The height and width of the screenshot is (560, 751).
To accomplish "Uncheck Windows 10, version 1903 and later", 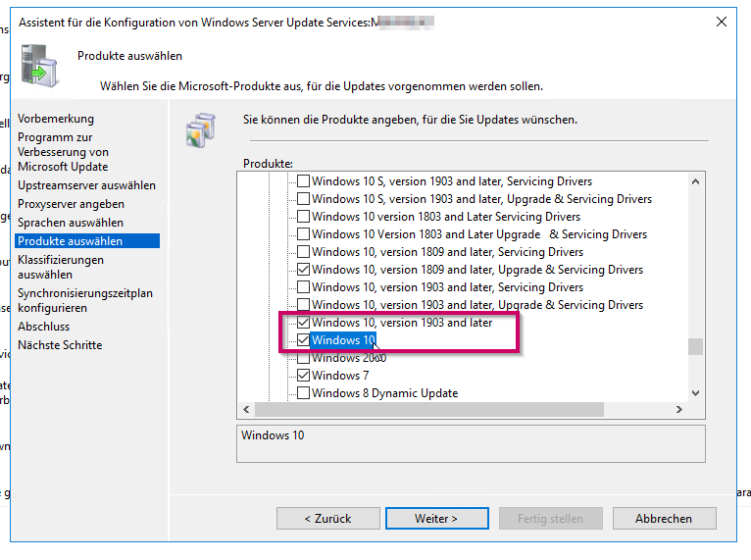I will 303,323.
